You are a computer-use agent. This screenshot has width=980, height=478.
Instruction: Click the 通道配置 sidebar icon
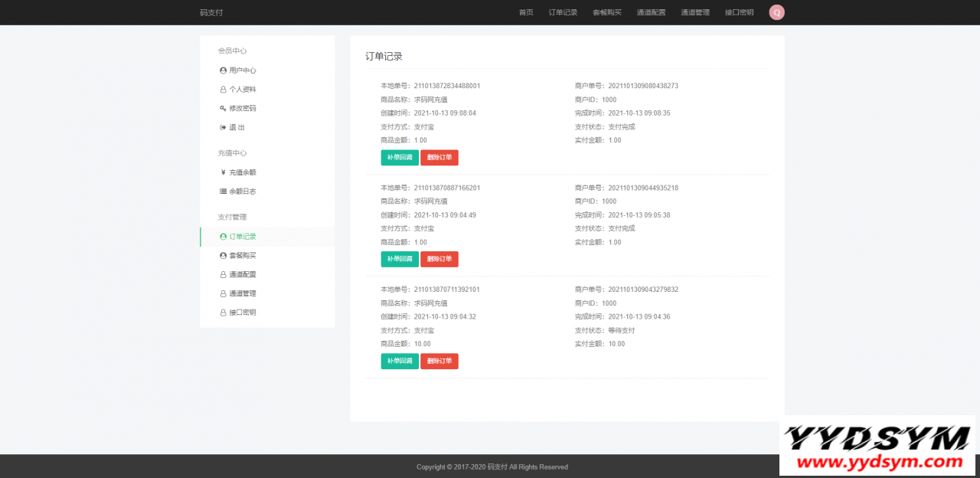(x=223, y=275)
